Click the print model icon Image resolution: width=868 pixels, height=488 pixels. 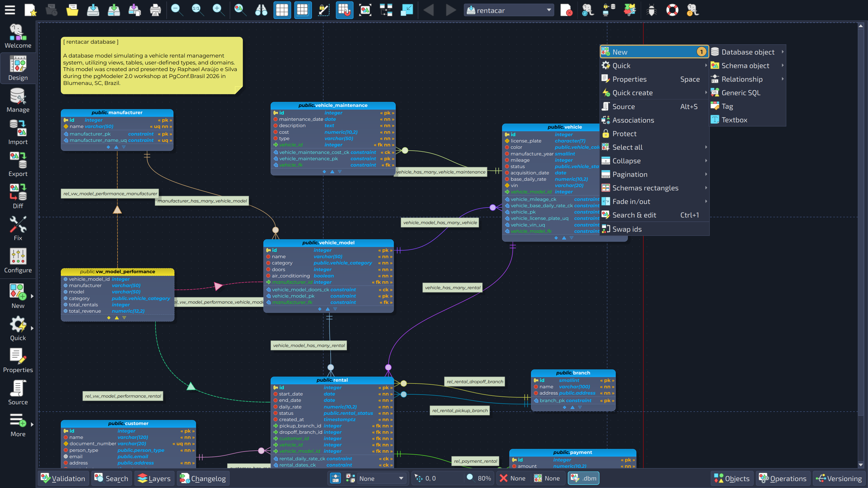[x=155, y=10]
